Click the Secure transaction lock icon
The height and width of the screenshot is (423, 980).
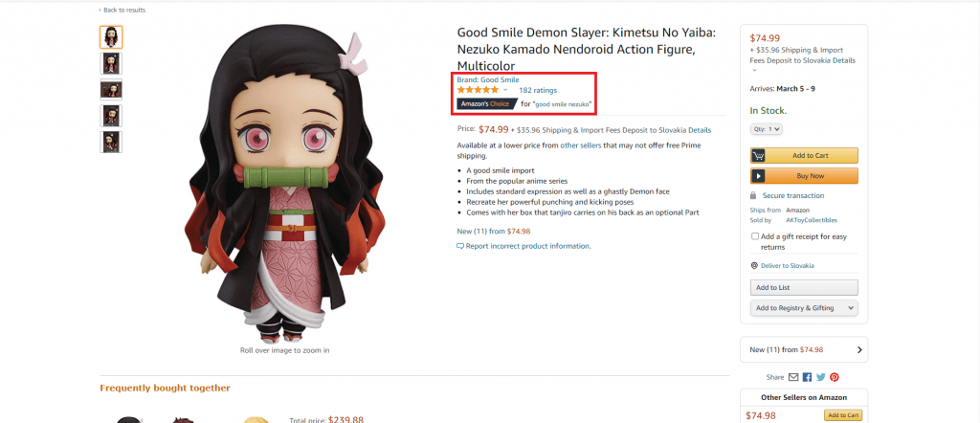[753, 195]
